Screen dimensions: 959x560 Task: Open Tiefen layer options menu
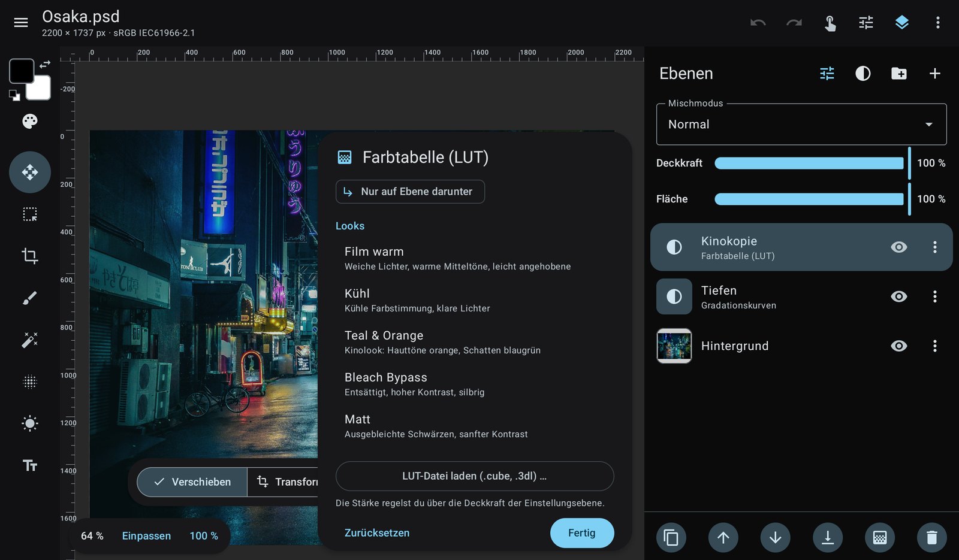coord(935,296)
